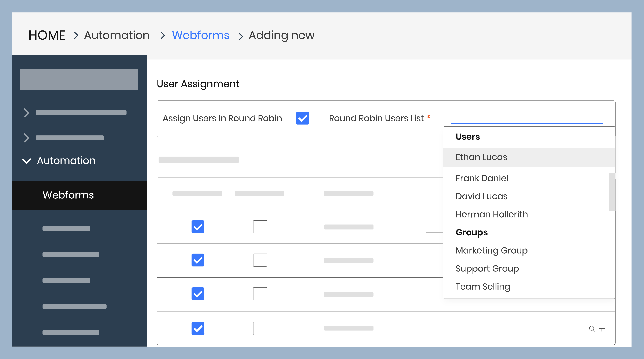The width and height of the screenshot is (644, 359).
Task: Collapse the Automation sidebar section
Action: (26, 161)
